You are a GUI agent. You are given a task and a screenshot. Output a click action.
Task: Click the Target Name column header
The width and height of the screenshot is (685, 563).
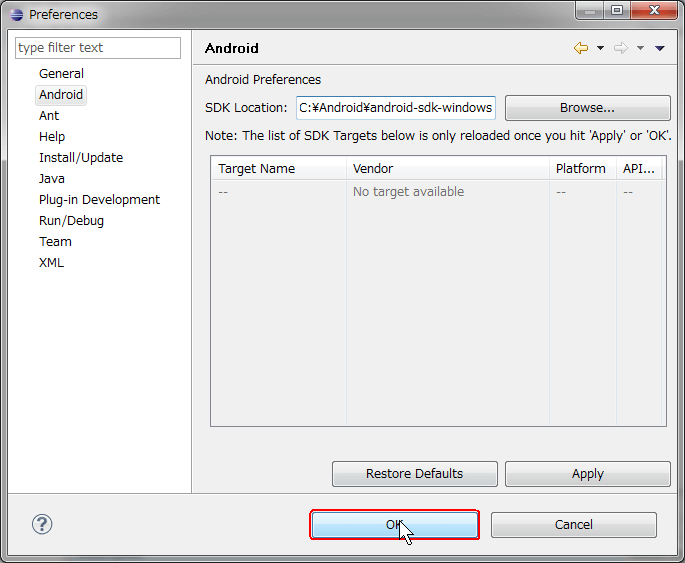tap(279, 169)
